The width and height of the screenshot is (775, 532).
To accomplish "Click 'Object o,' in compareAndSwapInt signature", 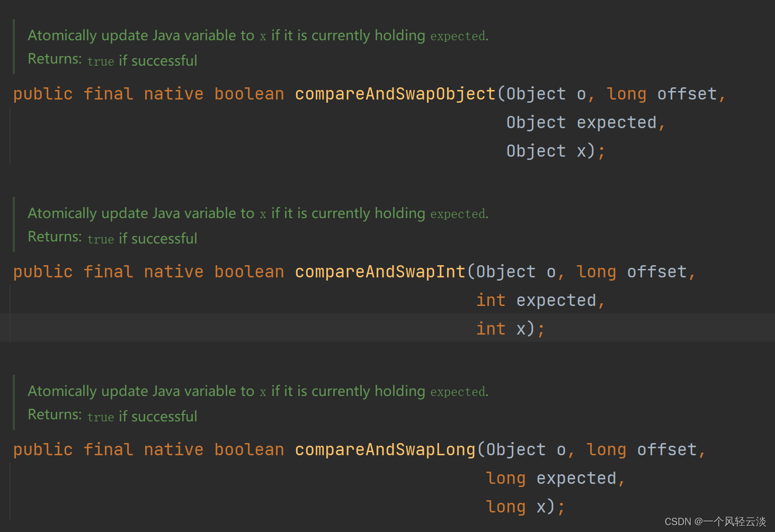I will coord(520,272).
